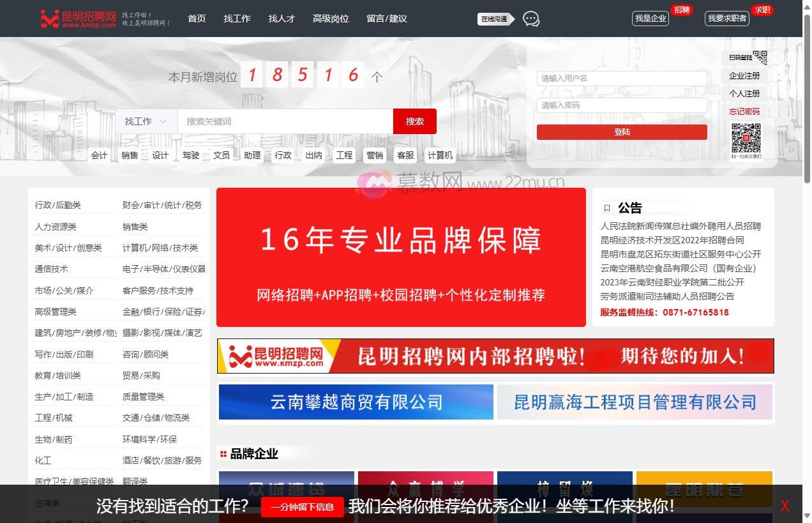Image resolution: width=812 pixels, height=523 pixels.
Task: Click the red 求职 badge near 我要求职者
Action: click(x=762, y=10)
